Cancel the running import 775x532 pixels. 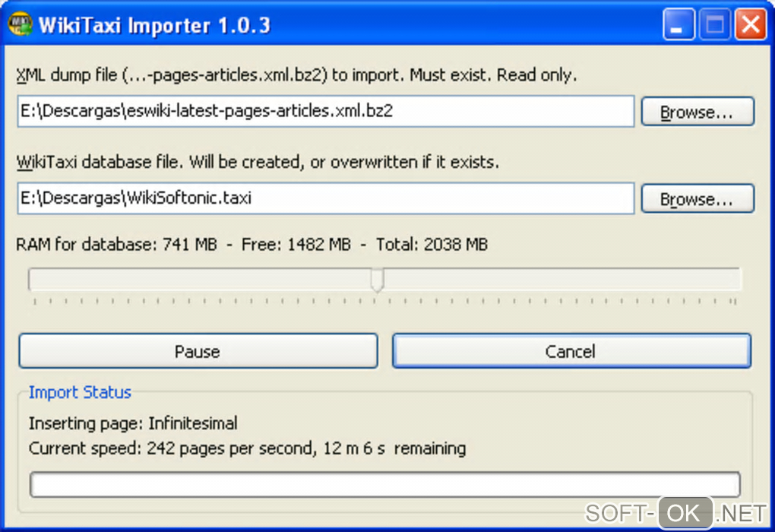pyautogui.click(x=572, y=351)
